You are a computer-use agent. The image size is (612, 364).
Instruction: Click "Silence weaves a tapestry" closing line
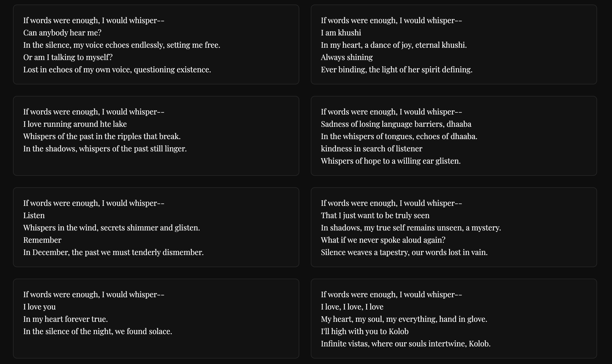coord(404,252)
